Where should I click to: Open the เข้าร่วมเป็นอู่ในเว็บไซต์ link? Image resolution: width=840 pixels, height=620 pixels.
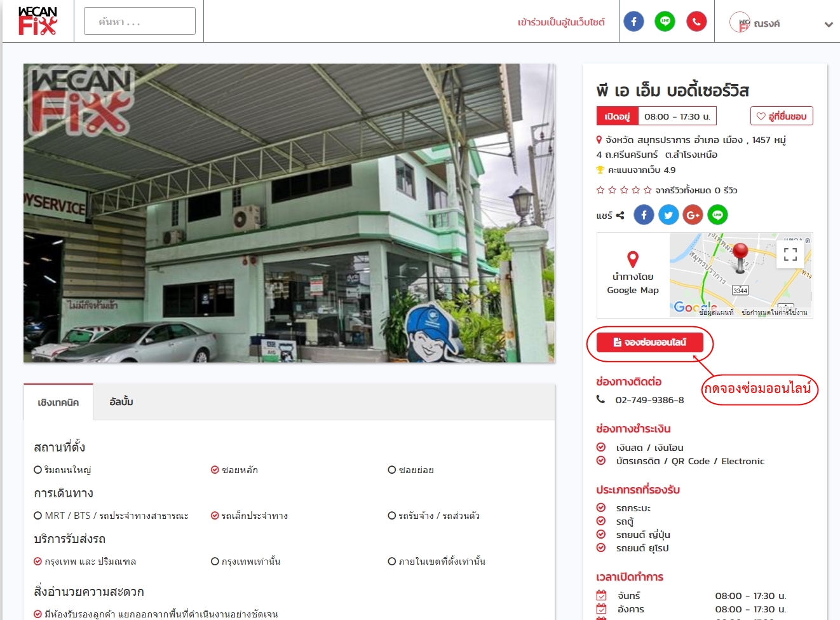[x=561, y=22]
